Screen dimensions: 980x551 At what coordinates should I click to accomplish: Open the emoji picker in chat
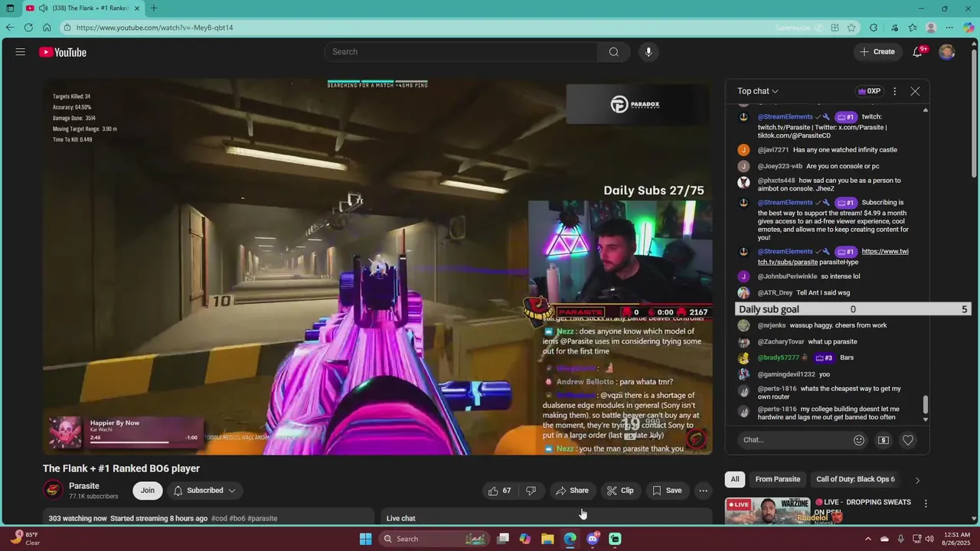(x=859, y=440)
